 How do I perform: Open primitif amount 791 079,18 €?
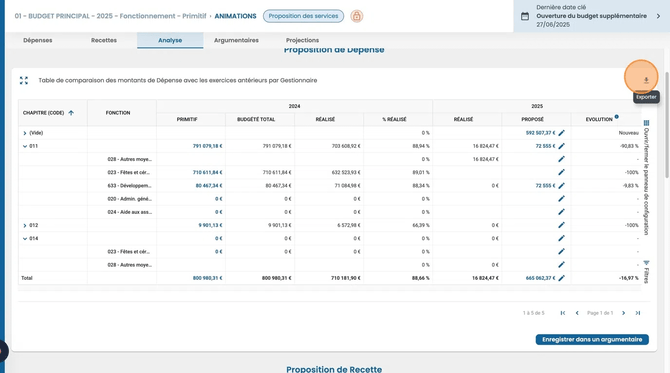coord(207,146)
